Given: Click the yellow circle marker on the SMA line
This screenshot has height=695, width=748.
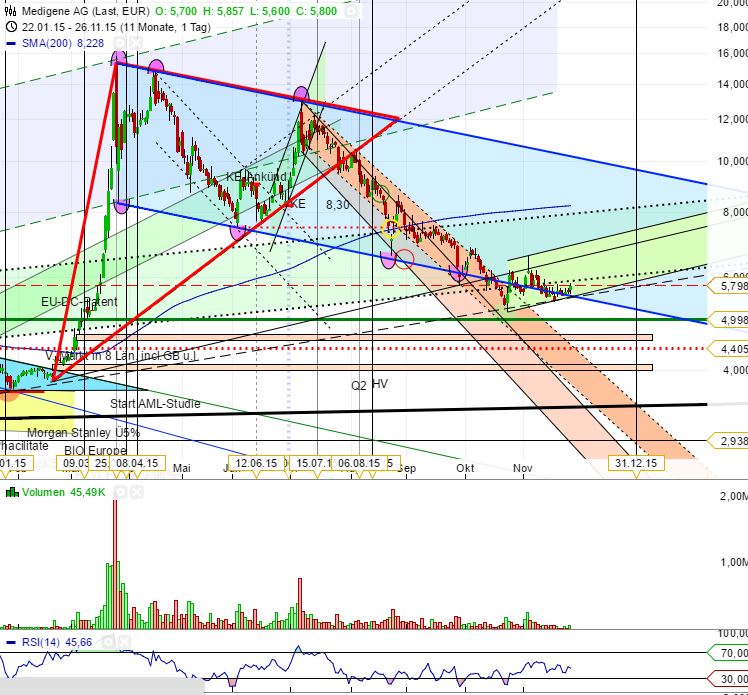Looking at the screenshot, I should [x=391, y=229].
